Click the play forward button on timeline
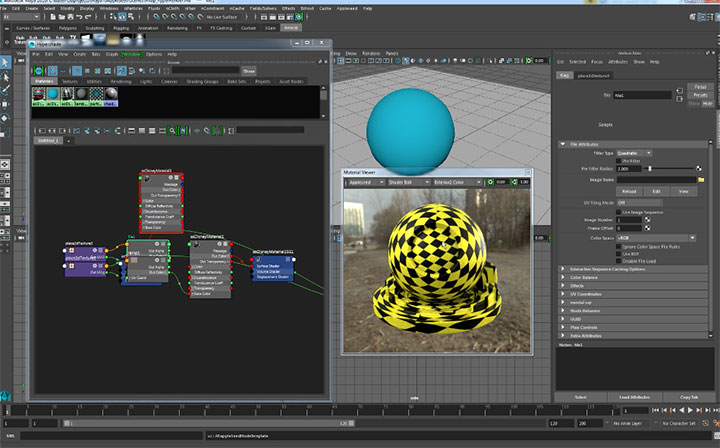The image size is (720, 448). 690,410
